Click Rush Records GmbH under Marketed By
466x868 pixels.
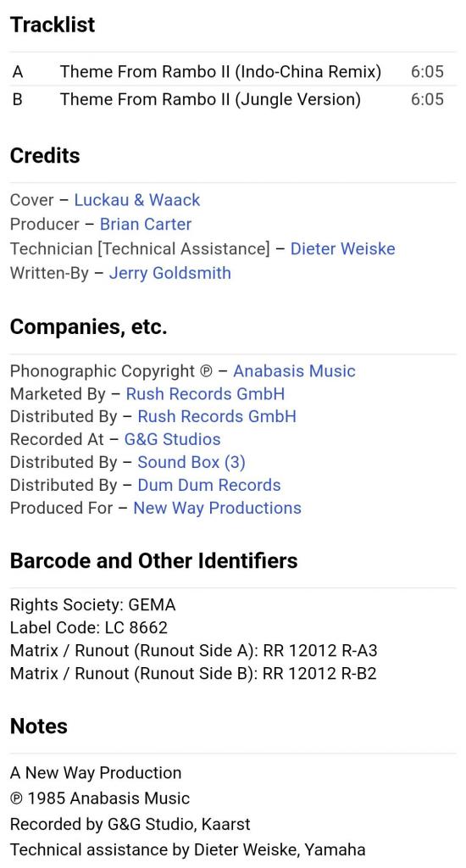point(205,393)
